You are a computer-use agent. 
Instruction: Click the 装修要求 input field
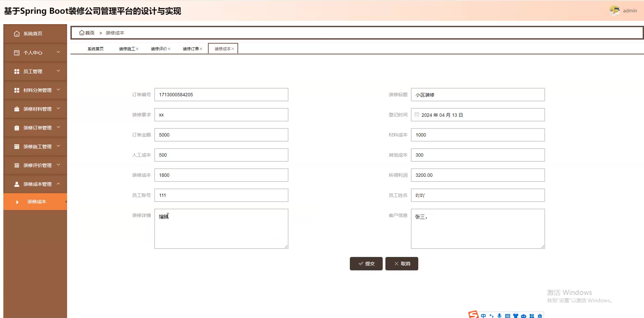pos(221,115)
